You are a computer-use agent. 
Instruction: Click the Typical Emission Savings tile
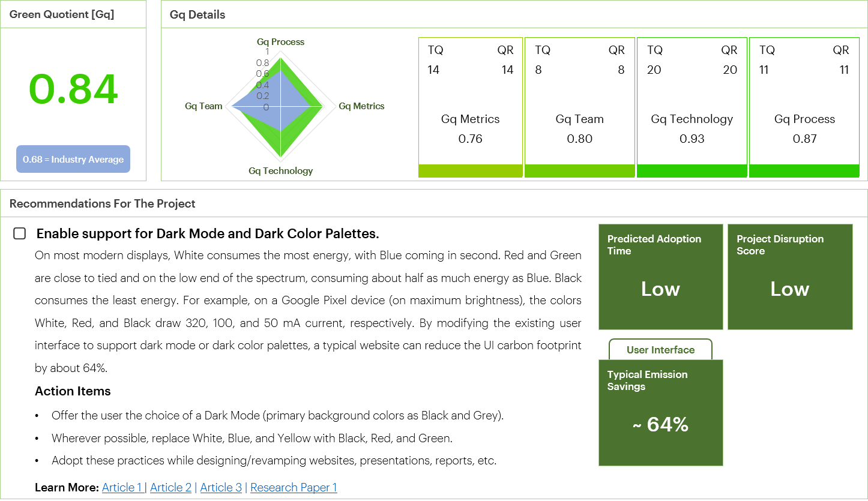660,412
